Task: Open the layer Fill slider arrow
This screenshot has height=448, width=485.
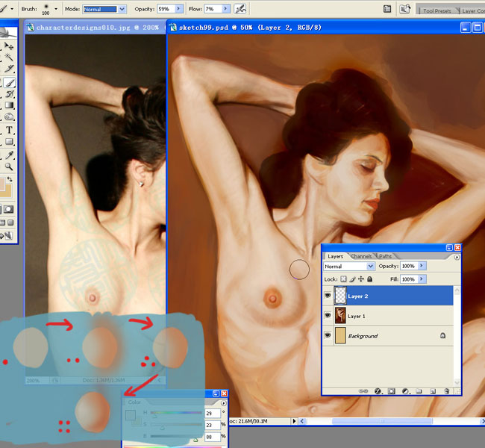Action: [422, 279]
